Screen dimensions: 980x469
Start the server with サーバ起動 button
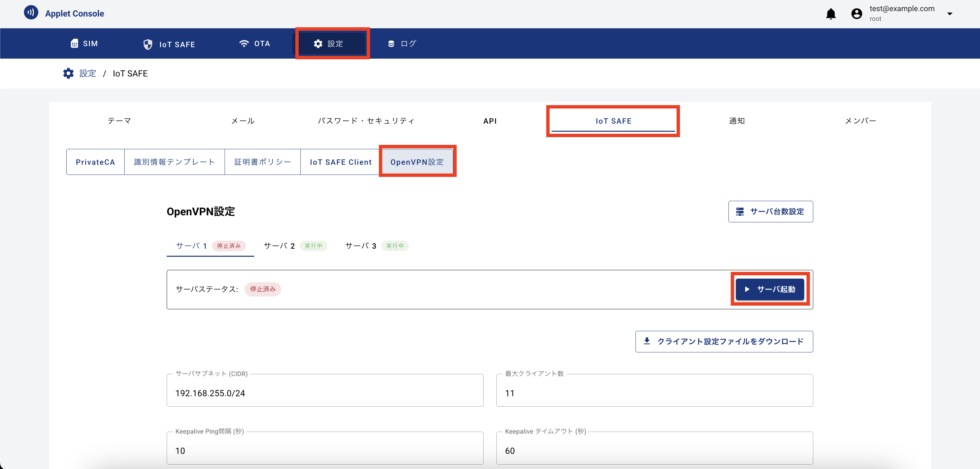point(769,289)
